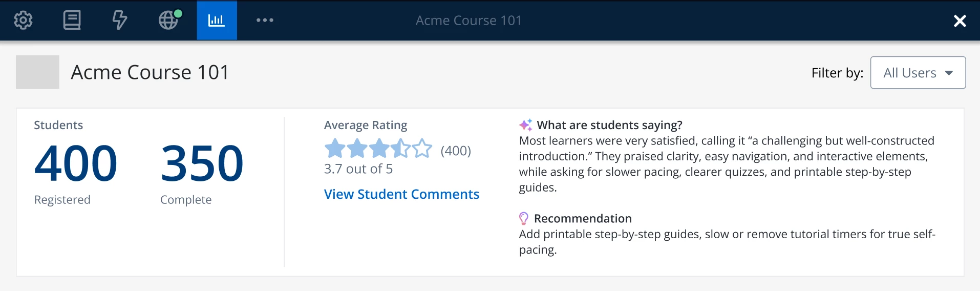Click the half-filled fourth rating star
980x291 pixels.
click(x=400, y=149)
